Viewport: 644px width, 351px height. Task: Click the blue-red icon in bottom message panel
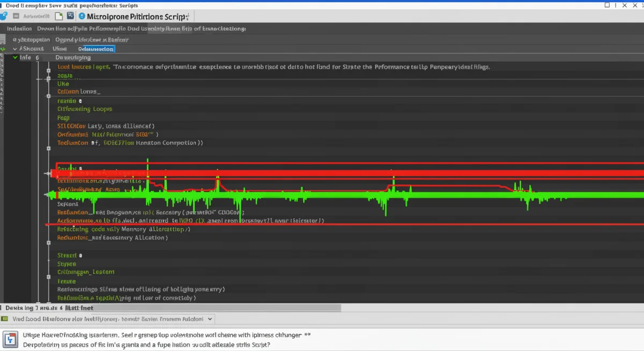tap(11, 340)
